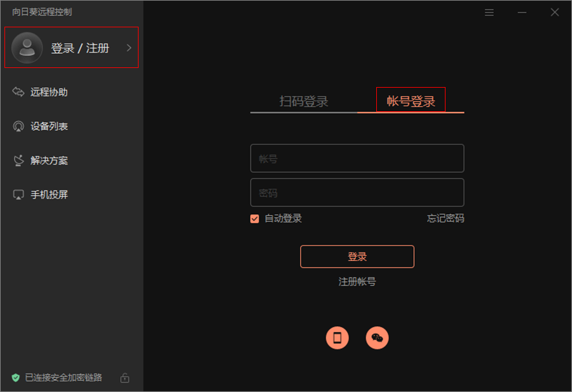Screen dimensions: 572x392
Task: Focus the 密码 input field
Action: point(357,193)
